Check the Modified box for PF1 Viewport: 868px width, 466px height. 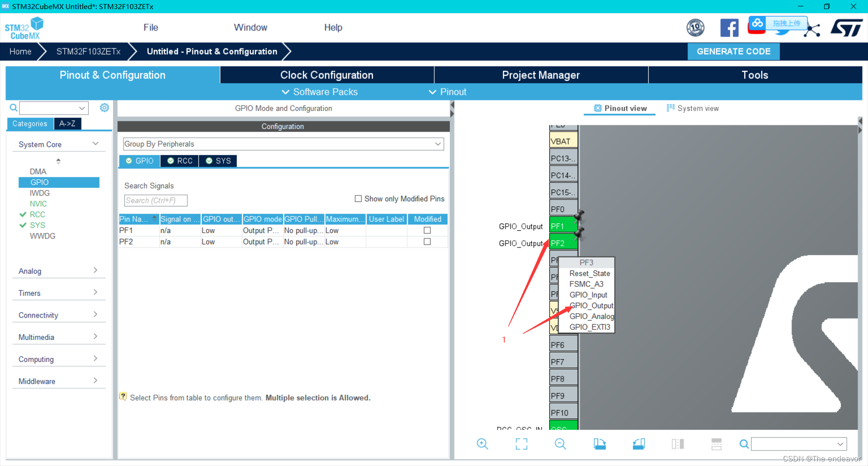427,230
